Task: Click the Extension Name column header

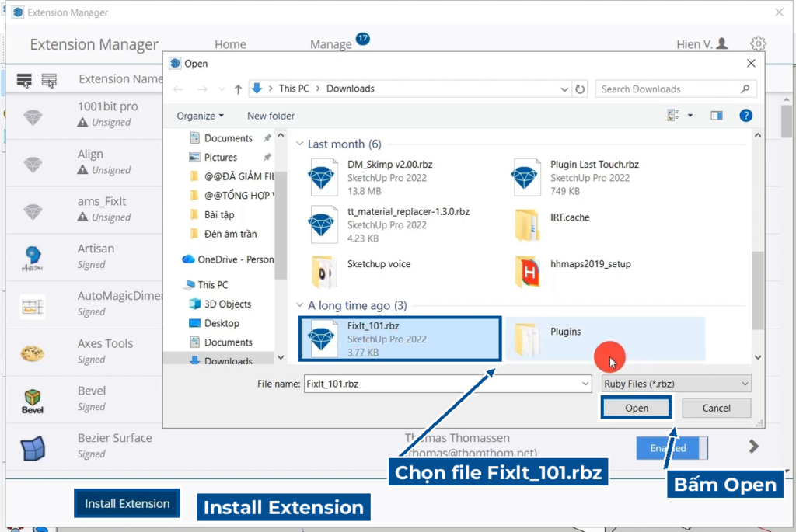Action: pos(120,79)
